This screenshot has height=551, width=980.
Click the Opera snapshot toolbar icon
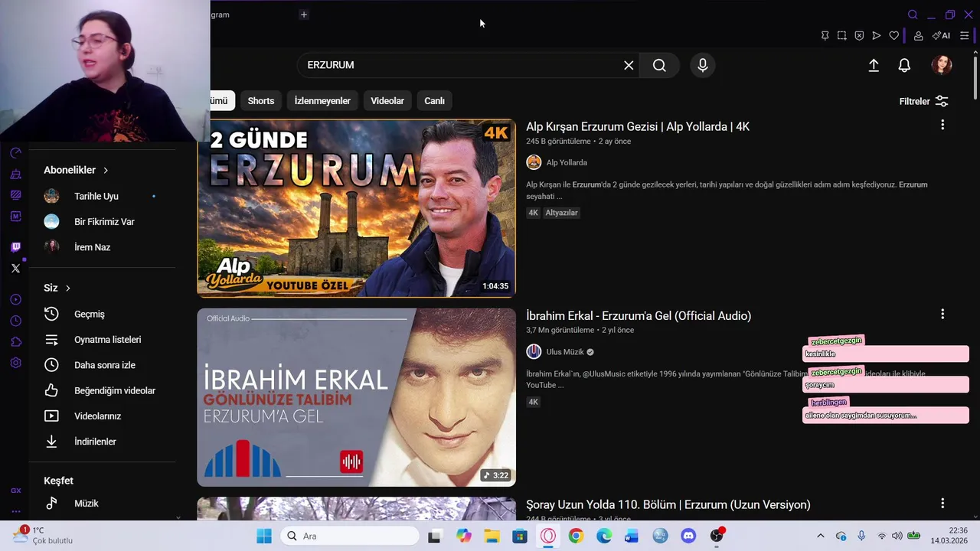click(841, 35)
